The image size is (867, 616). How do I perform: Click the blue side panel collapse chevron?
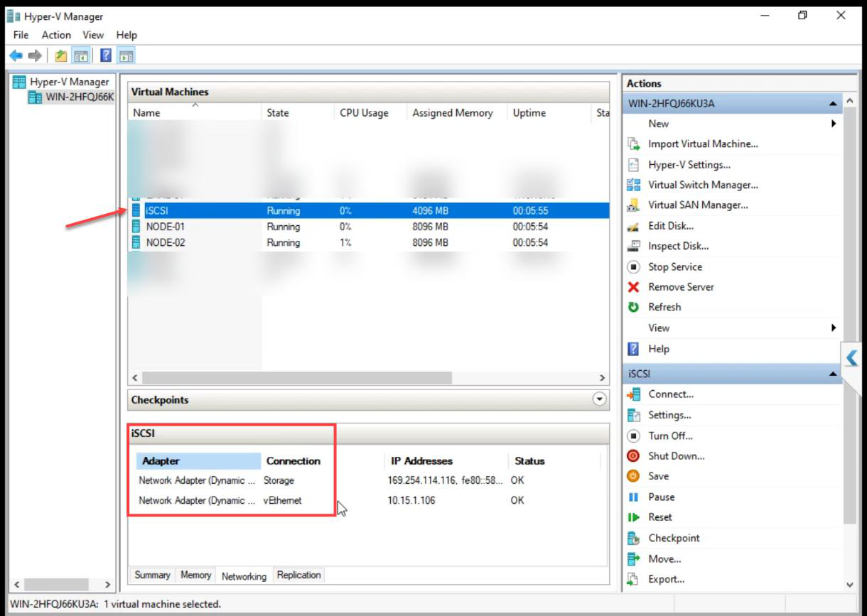pos(851,357)
